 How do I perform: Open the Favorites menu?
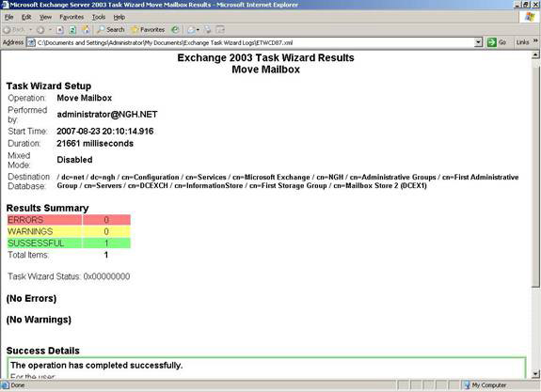click(72, 17)
